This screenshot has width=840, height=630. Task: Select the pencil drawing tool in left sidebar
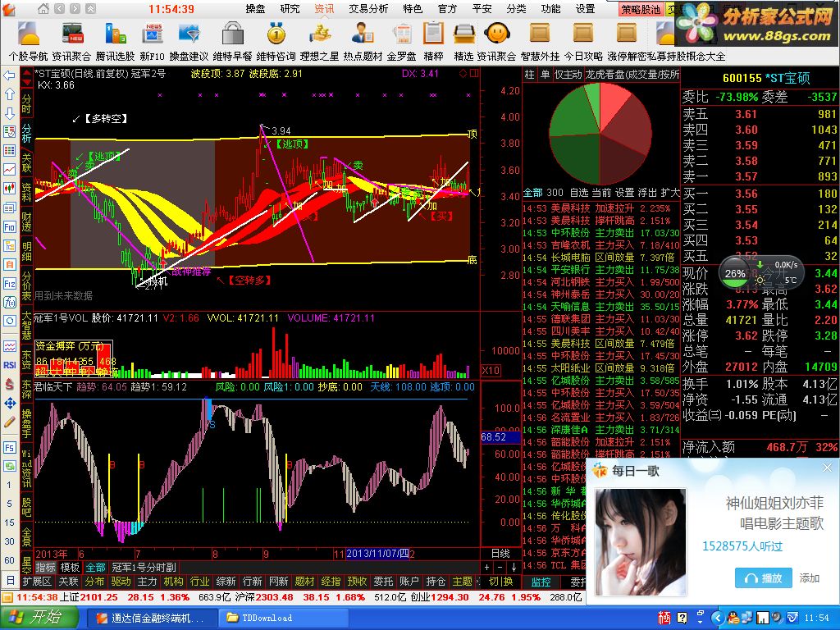(9, 422)
